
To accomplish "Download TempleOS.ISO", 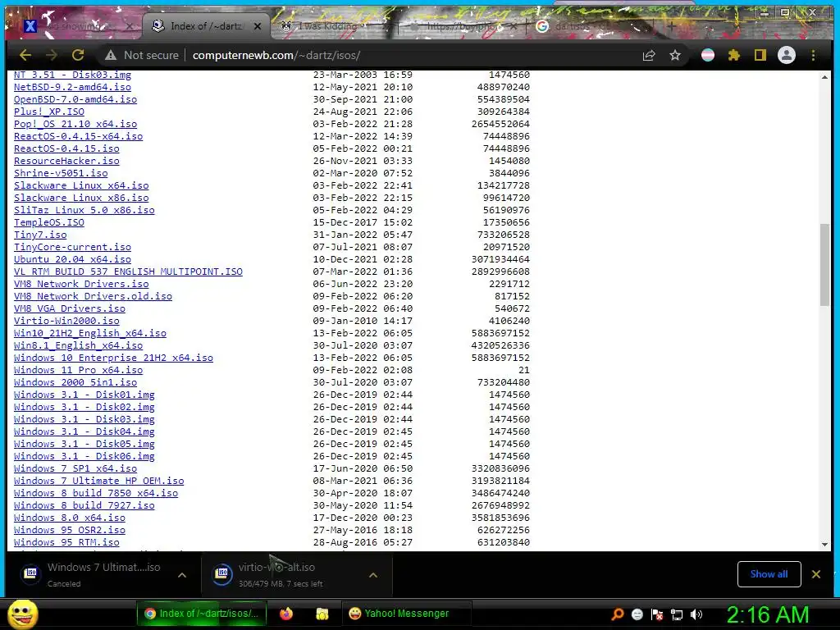I will click(x=48, y=222).
